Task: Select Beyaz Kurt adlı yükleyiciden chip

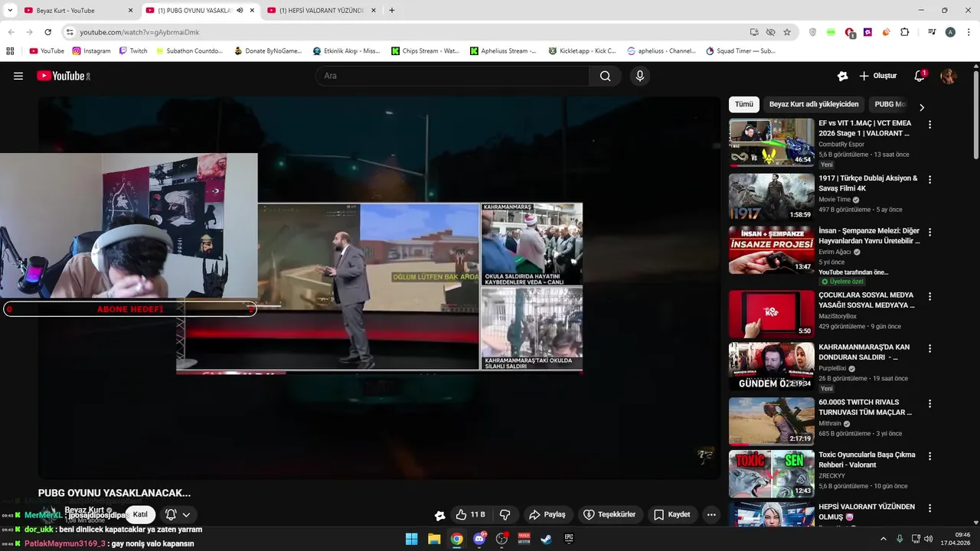Action: tap(814, 104)
